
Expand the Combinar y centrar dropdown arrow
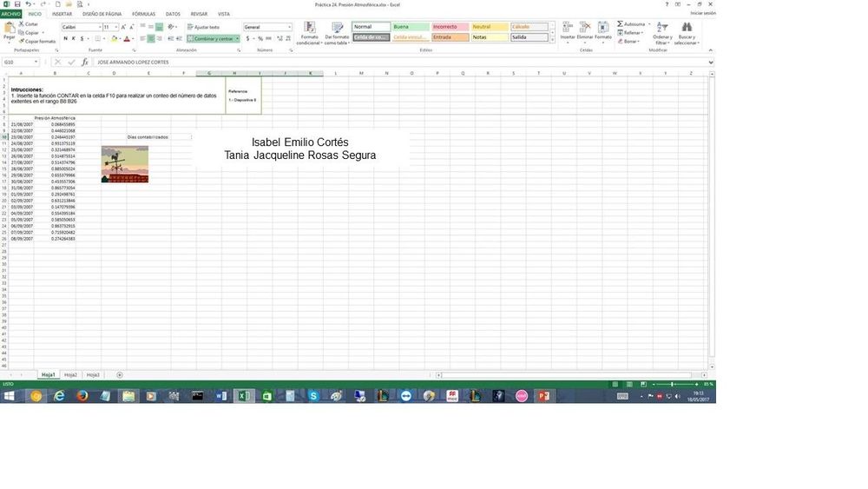[237, 39]
